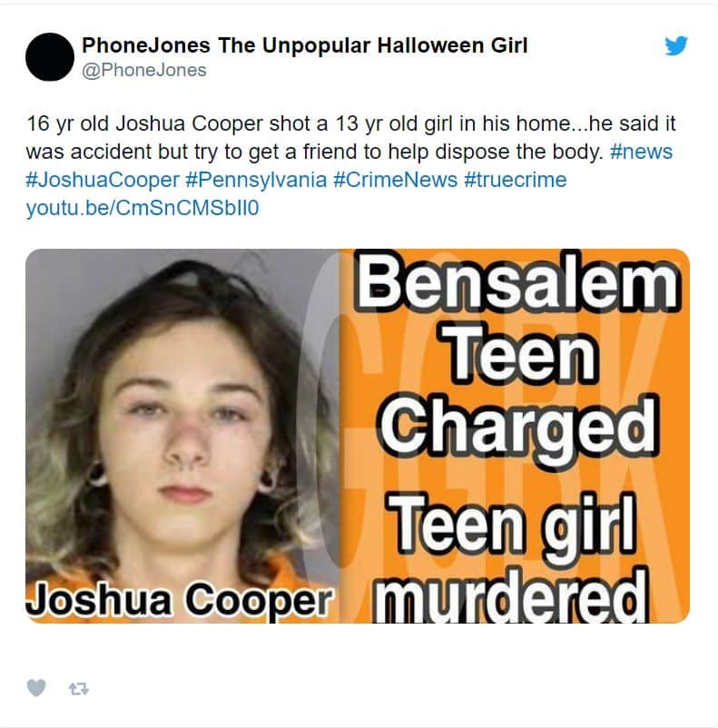
Task: Follow the youtu.be/CmSnCMSbIl0 link
Action: (x=143, y=209)
